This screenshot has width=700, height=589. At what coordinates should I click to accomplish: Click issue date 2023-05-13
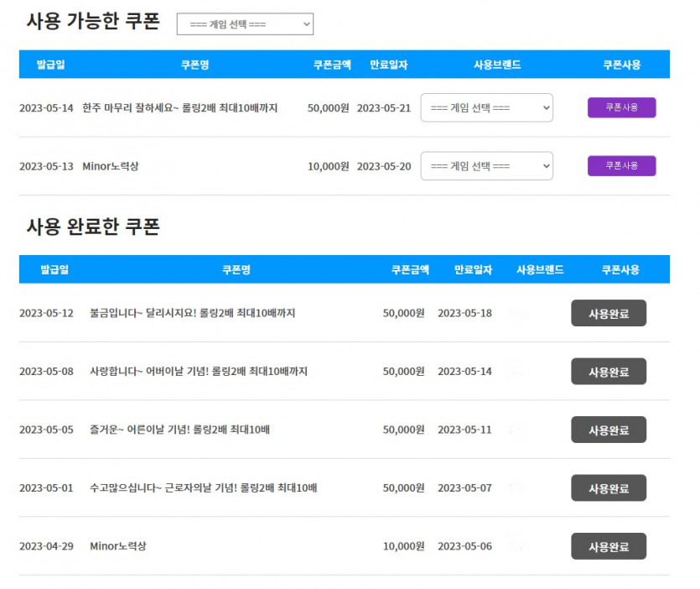pos(46,166)
